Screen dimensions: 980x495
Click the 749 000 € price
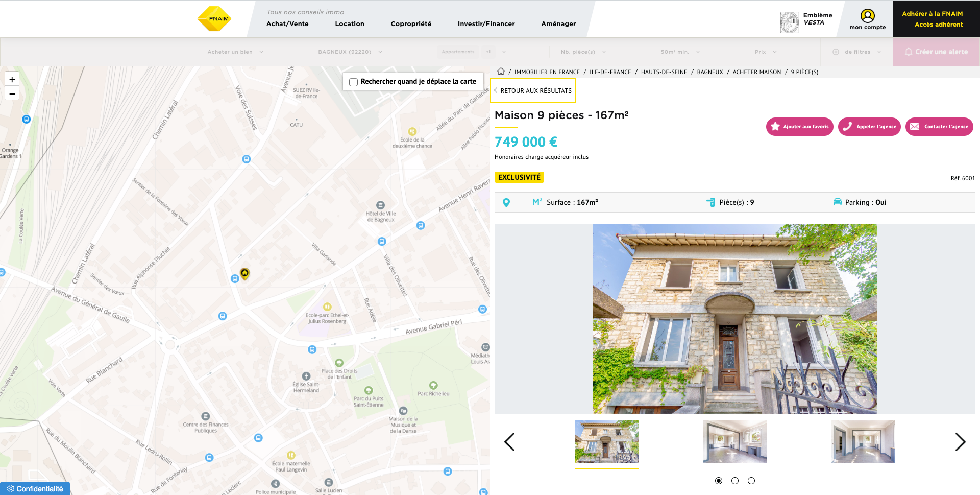click(x=526, y=142)
